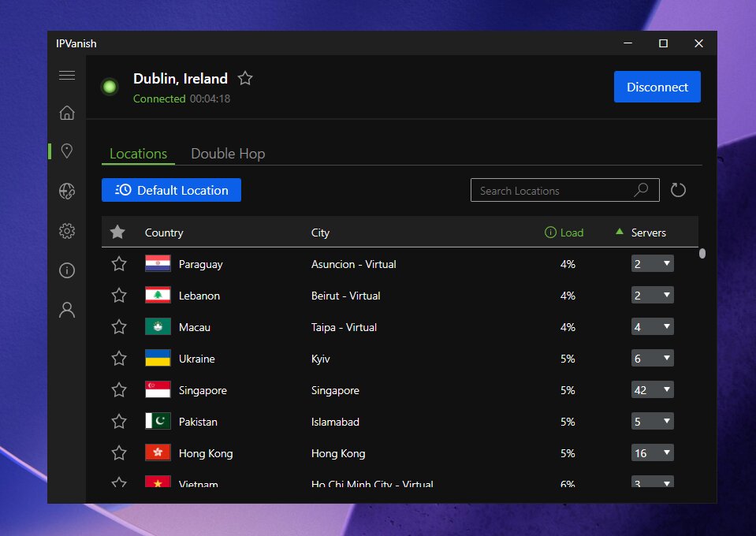Open Hong Kong servers dropdown showing 16

(x=653, y=452)
